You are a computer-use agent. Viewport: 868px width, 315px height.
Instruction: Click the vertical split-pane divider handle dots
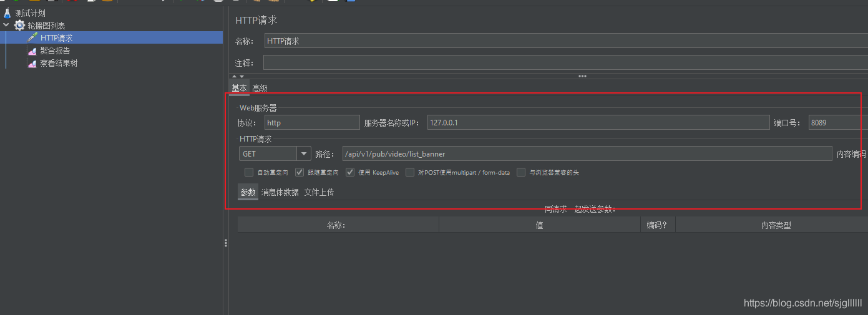click(x=225, y=243)
